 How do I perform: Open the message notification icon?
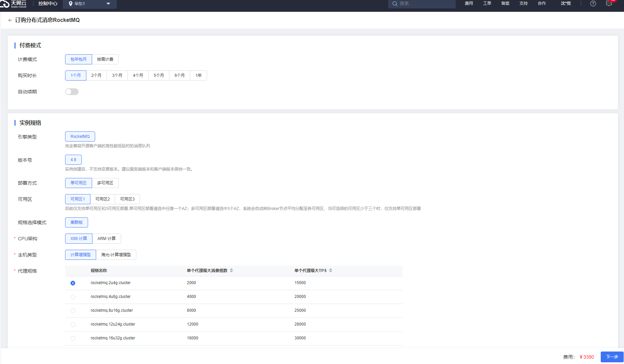[609, 3]
